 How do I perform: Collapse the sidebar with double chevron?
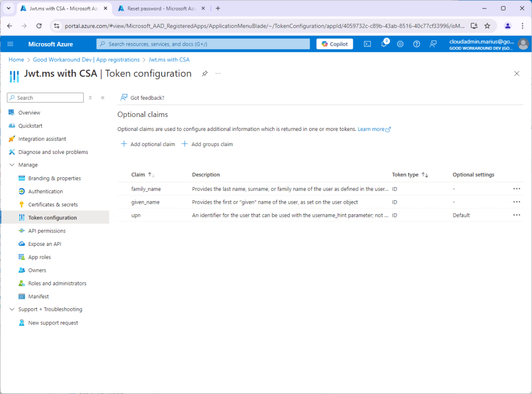[x=102, y=98]
